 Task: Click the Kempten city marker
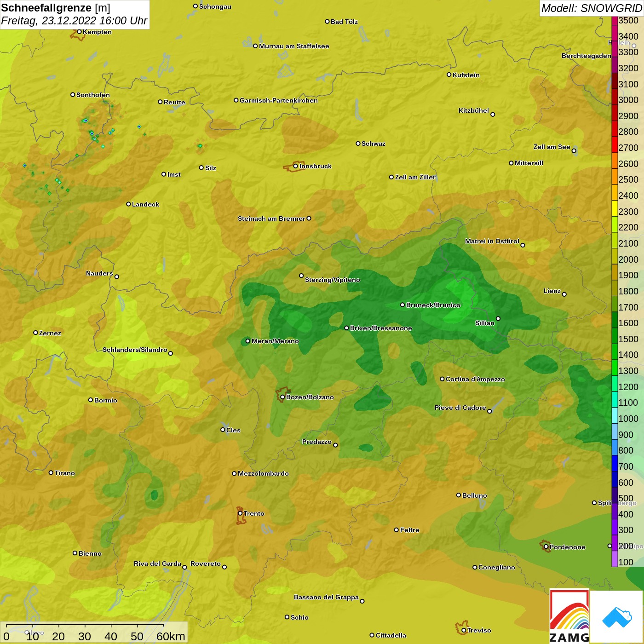(x=79, y=32)
